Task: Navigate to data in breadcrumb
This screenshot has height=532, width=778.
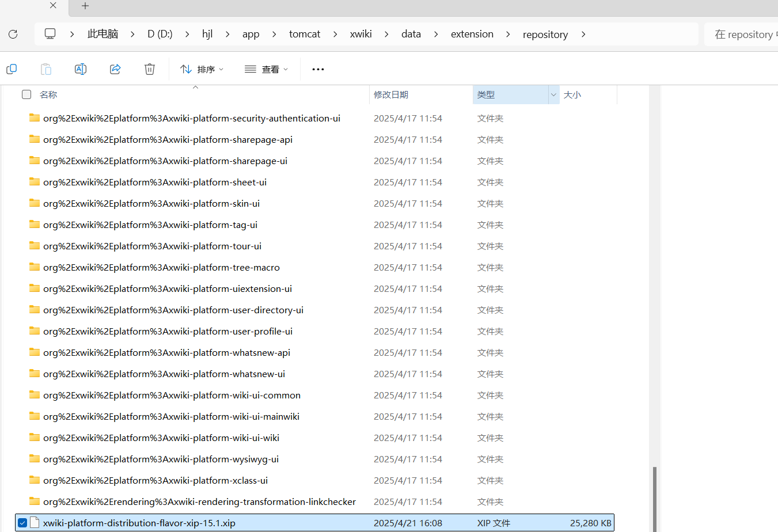Action: click(411, 34)
